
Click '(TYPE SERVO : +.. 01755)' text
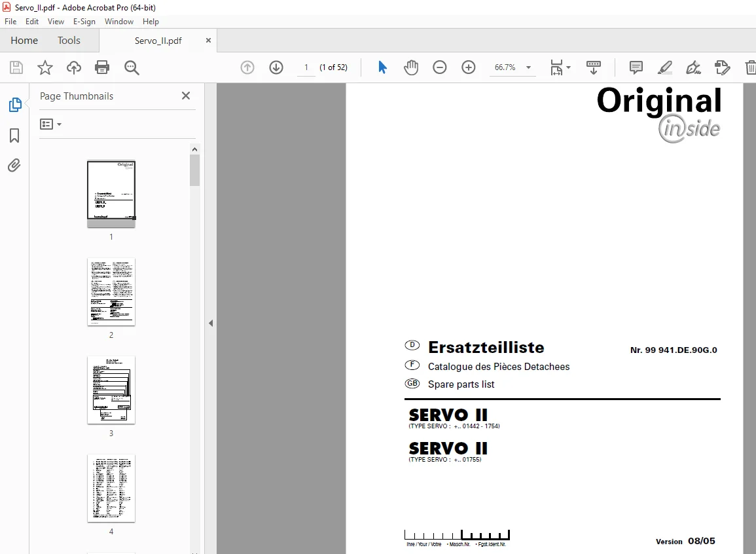pos(445,460)
